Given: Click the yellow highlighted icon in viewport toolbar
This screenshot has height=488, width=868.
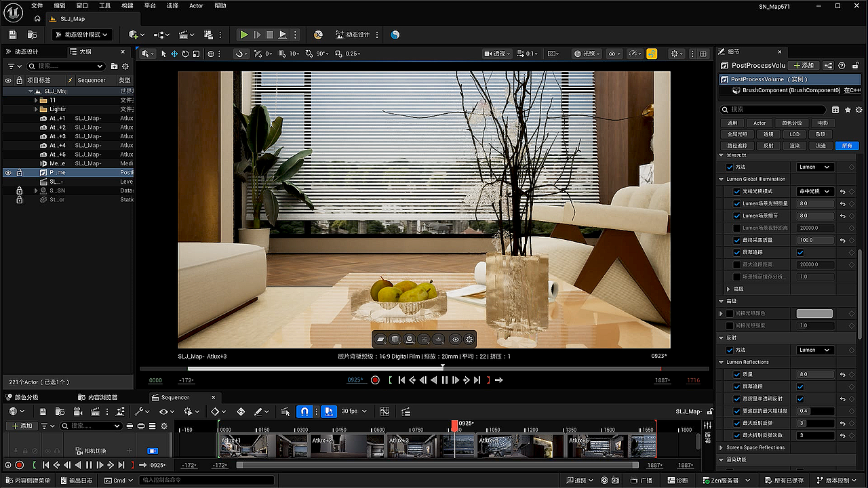Looking at the screenshot, I should [x=652, y=54].
